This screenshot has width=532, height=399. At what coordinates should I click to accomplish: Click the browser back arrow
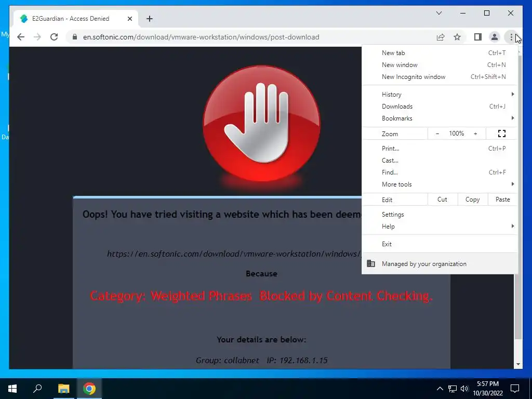click(21, 37)
